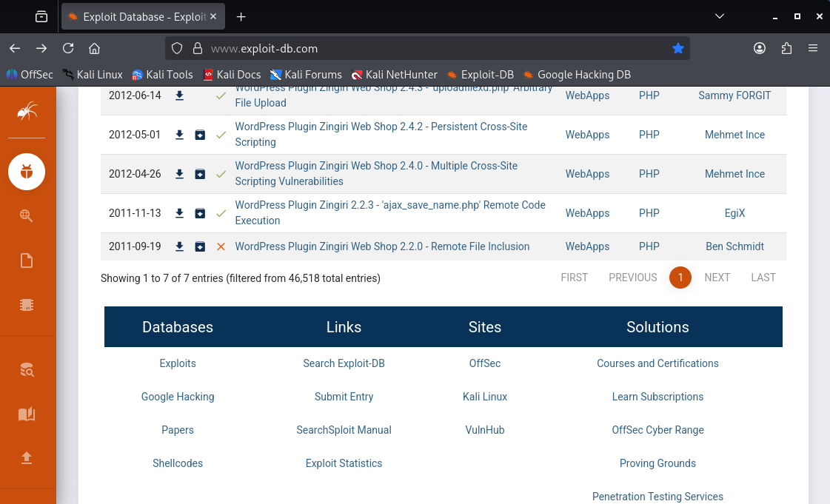830x504 pixels.
Task: Open the Extensions puzzle icon menu
Action: pos(786,48)
